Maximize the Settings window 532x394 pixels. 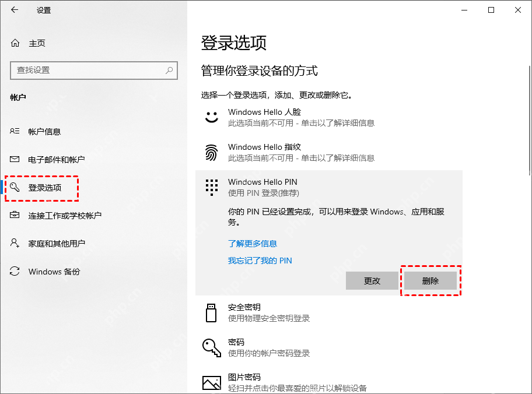click(x=491, y=10)
